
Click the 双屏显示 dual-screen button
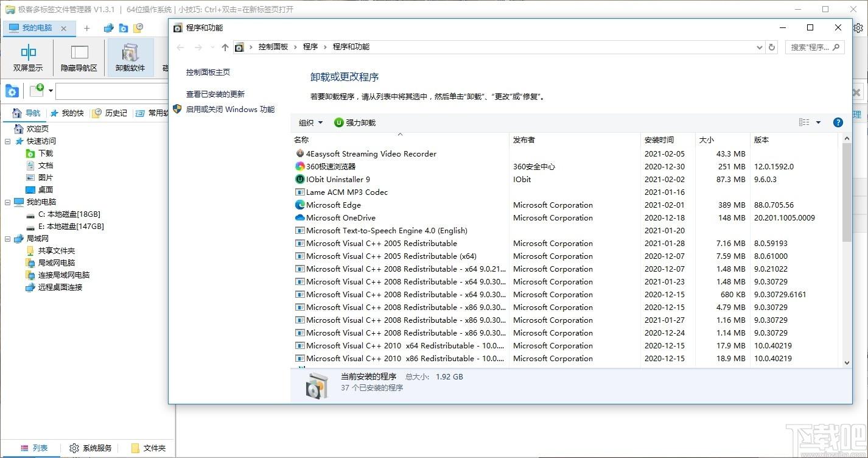click(x=28, y=58)
